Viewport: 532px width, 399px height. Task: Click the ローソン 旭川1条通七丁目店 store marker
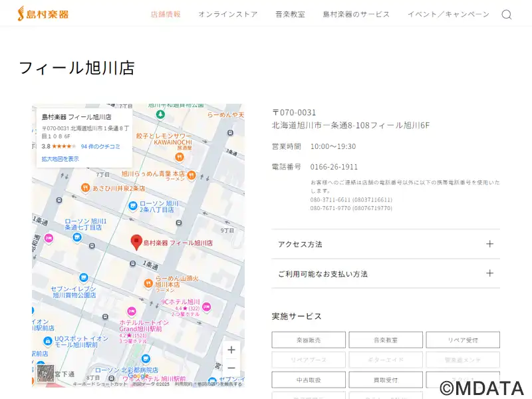(x=77, y=237)
